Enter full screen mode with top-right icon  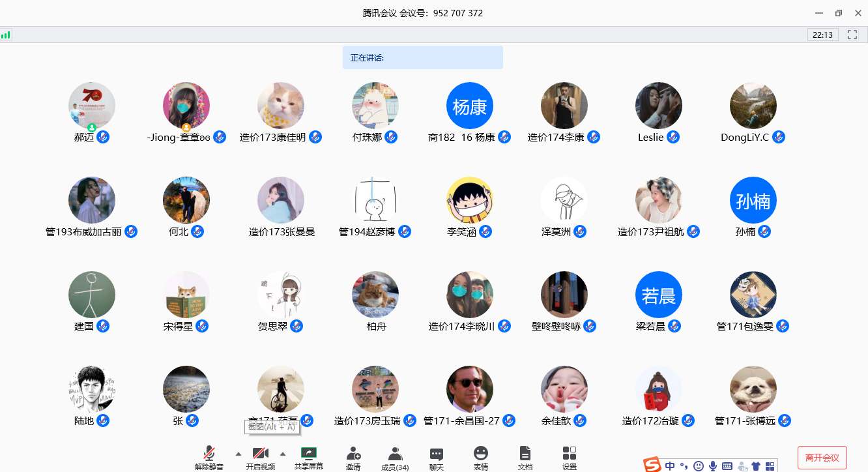pos(852,35)
